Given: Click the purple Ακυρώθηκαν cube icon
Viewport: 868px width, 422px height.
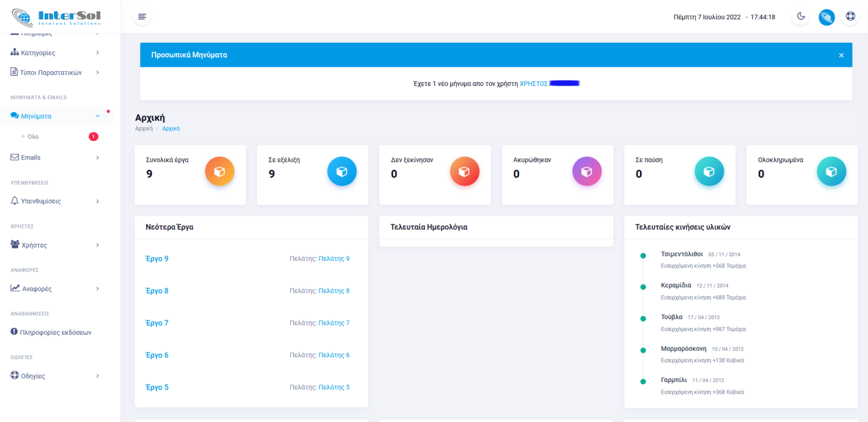Looking at the screenshot, I should [587, 172].
